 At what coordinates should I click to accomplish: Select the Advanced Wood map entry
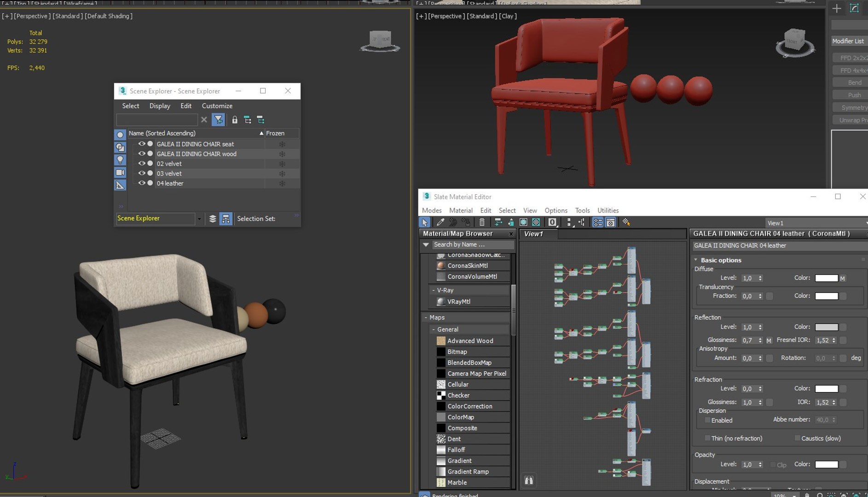point(470,341)
